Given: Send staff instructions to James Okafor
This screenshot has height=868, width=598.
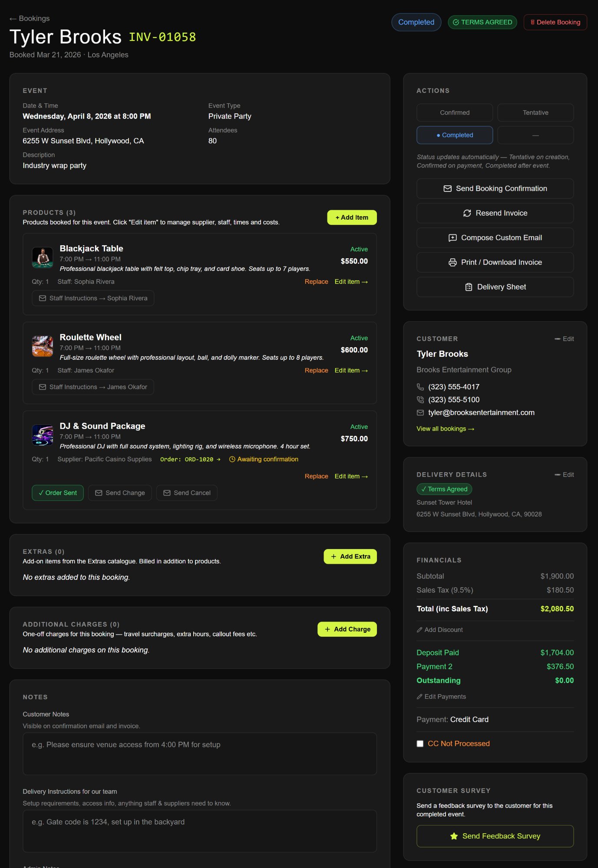Looking at the screenshot, I should pyautogui.click(x=93, y=387).
